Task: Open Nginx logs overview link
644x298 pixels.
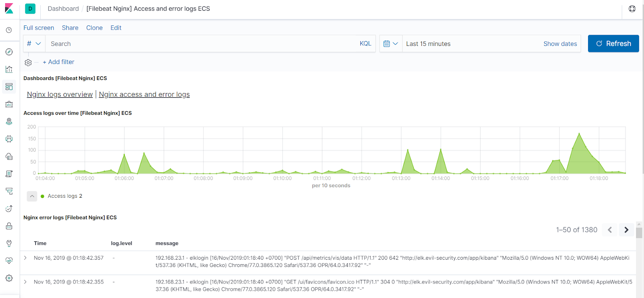Action: click(60, 94)
